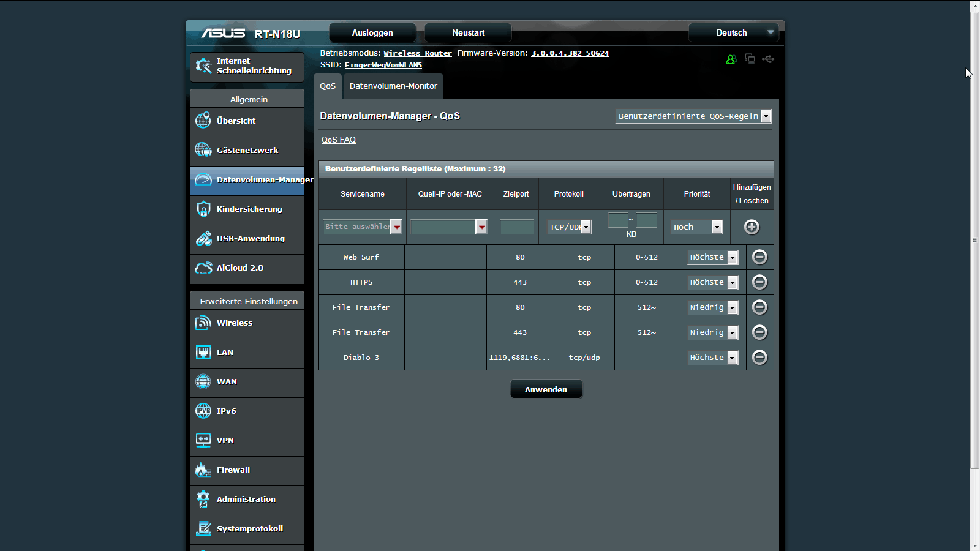The height and width of the screenshot is (551, 980).
Task: Click the USB status icon
Action: (768, 59)
